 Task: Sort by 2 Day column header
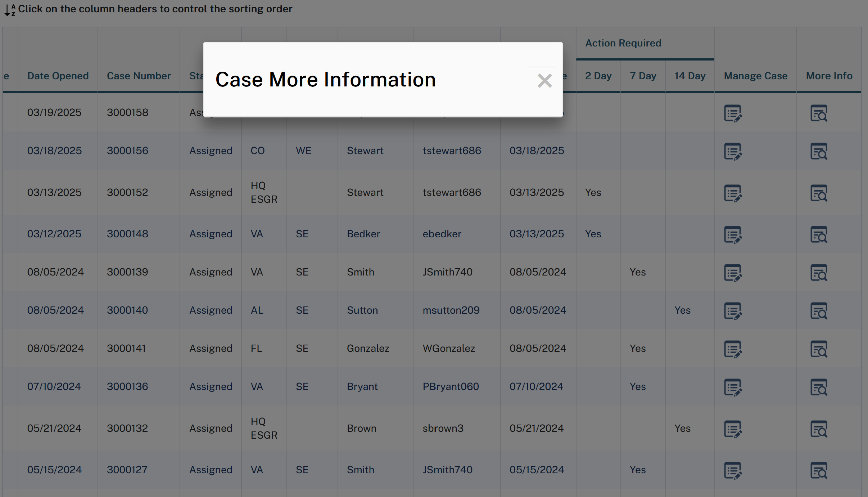point(598,76)
